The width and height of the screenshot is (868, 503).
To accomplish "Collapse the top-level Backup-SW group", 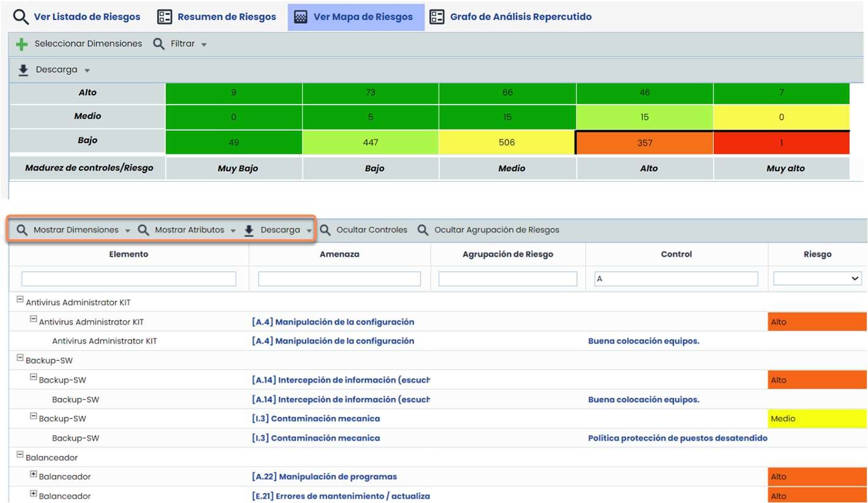I will point(20,359).
